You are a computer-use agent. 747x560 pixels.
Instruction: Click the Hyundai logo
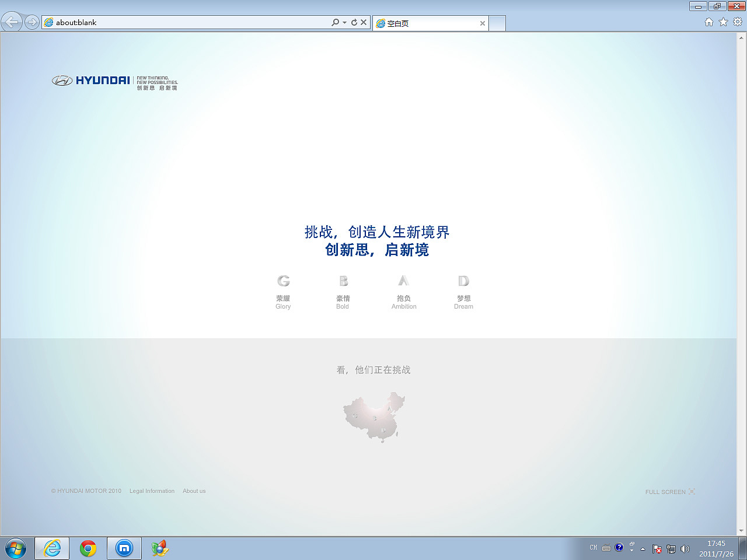(x=114, y=82)
